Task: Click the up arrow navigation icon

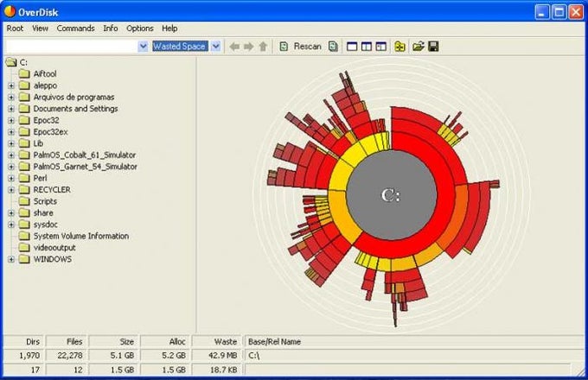Action: coord(262,46)
